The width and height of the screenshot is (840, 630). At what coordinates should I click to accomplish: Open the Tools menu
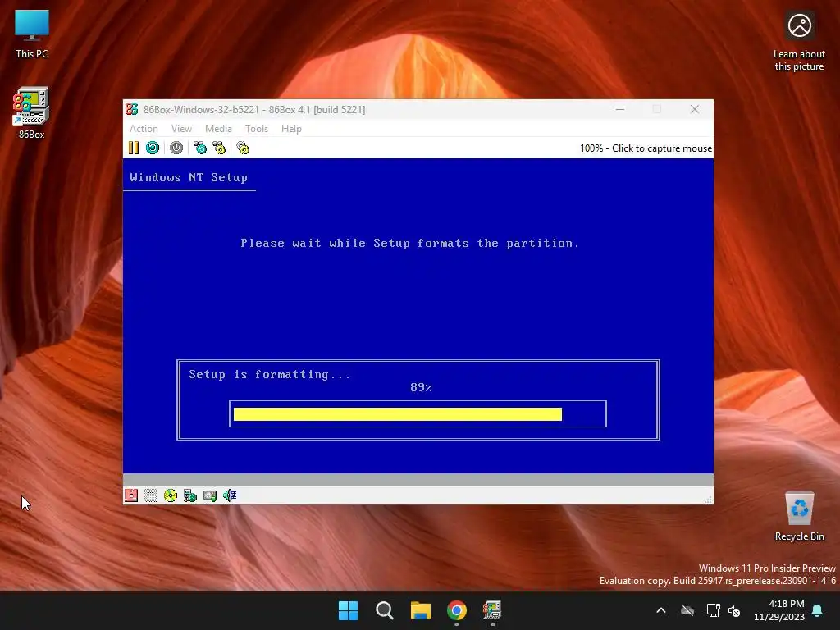[257, 129]
